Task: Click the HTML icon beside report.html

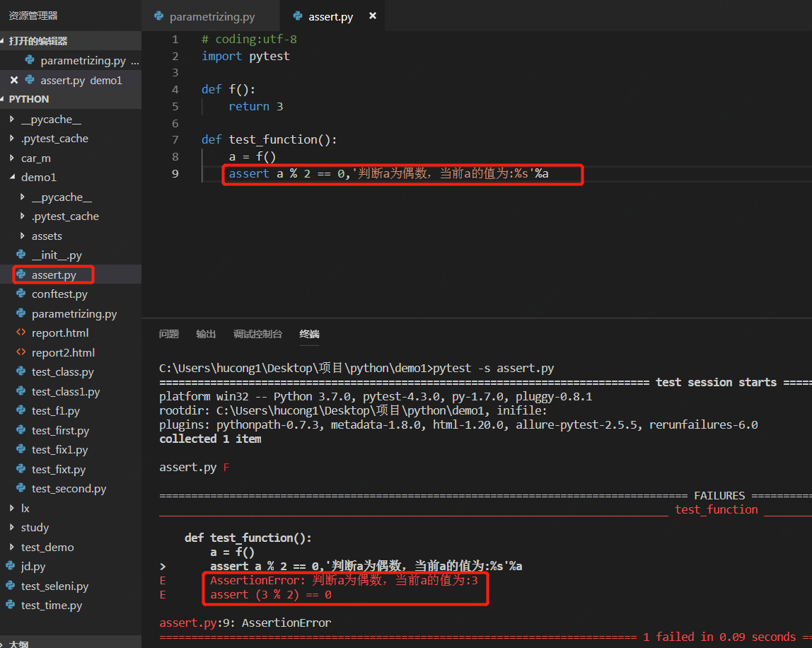Action: pyautogui.click(x=21, y=332)
